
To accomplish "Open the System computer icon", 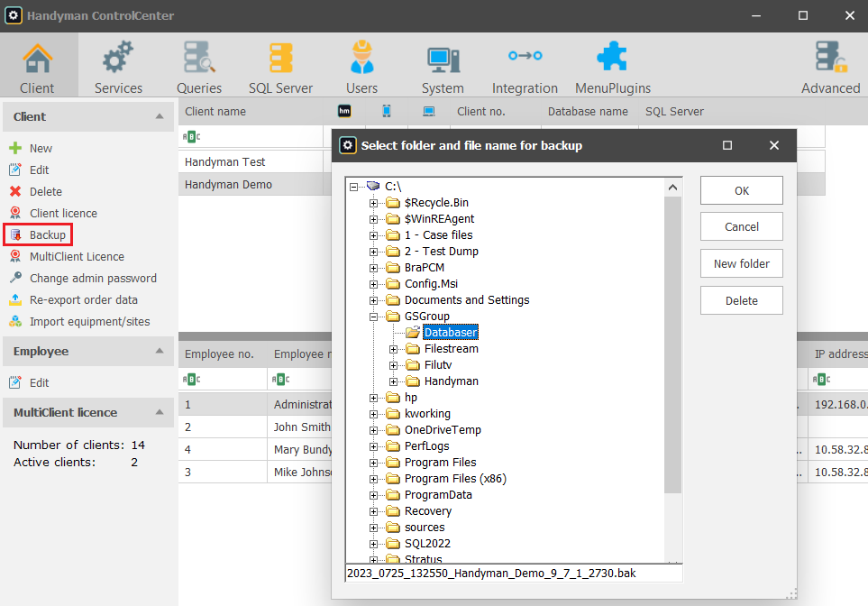I will 443,60.
